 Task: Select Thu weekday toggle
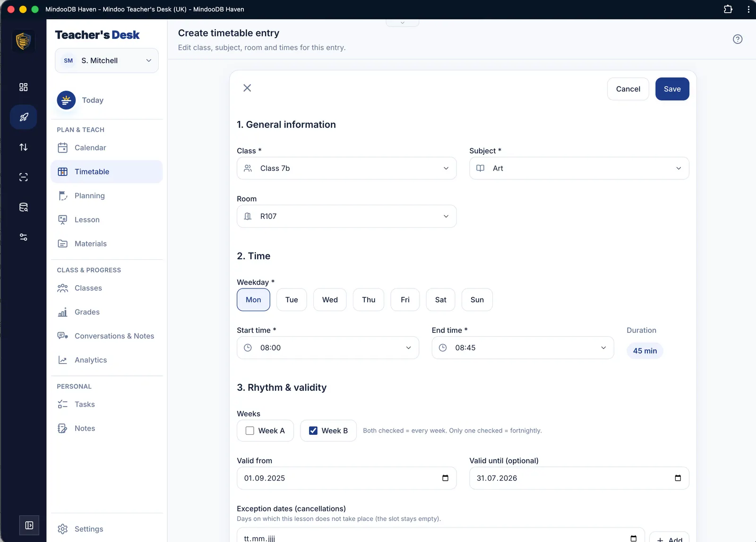click(369, 300)
